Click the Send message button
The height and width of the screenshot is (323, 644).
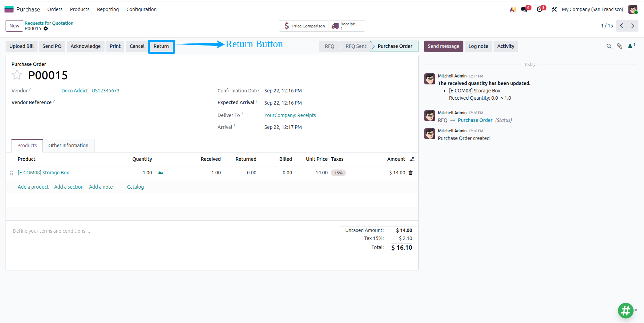pyautogui.click(x=444, y=46)
